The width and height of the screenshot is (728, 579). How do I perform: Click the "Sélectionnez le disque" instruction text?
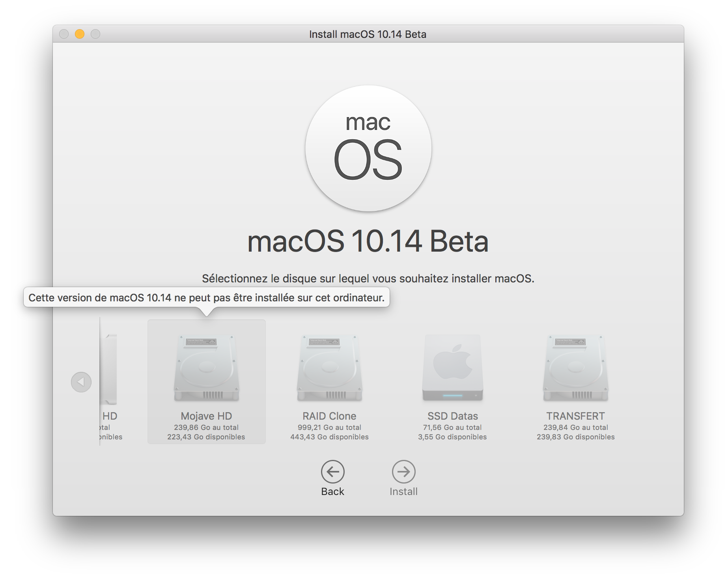point(368,278)
